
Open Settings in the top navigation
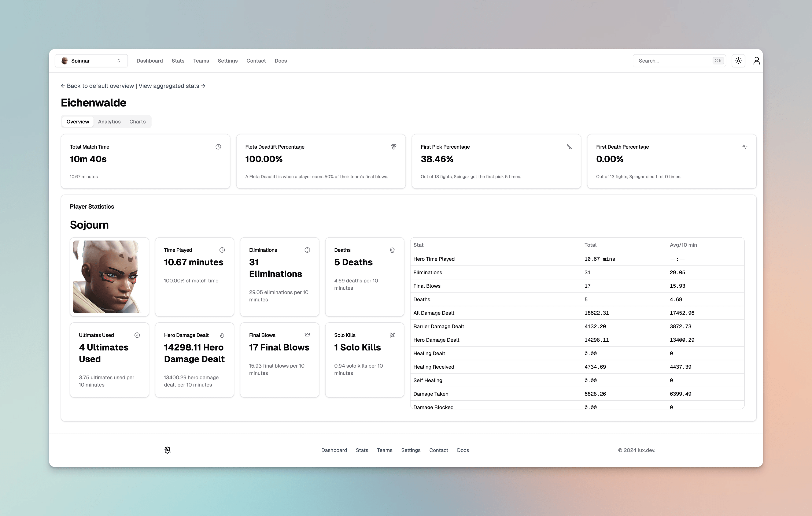point(228,61)
